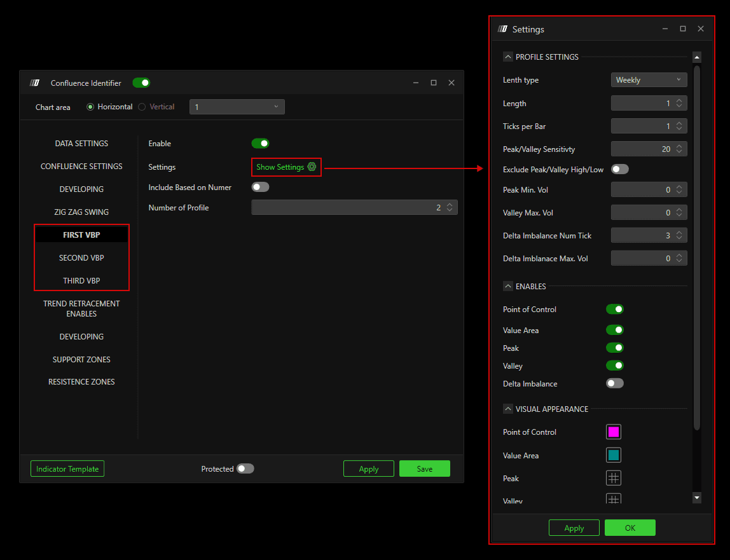Screen dimensions: 730x560
Task: Open the RESISTENCE ZONES tab
Action: (81, 382)
